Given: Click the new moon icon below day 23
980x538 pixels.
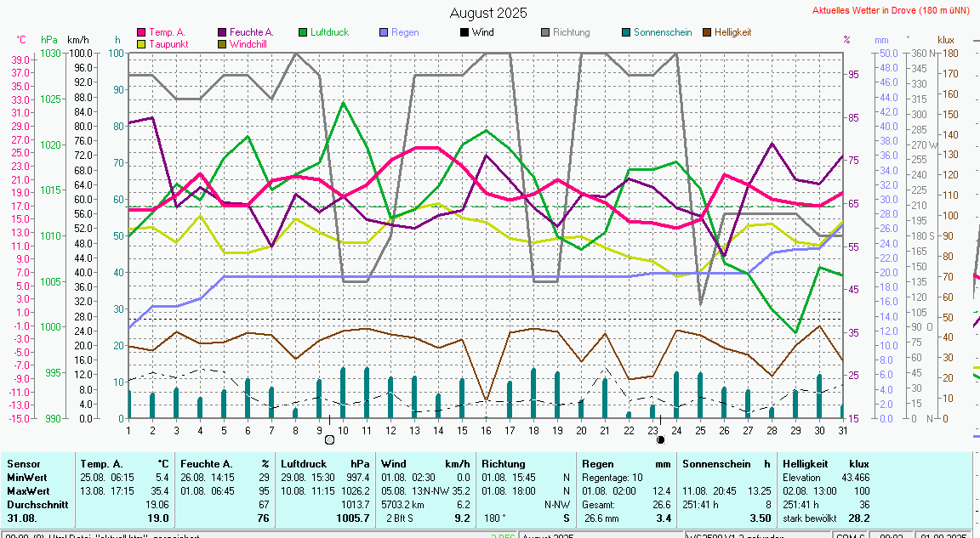Looking at the screenshot, I should [660, 439].
